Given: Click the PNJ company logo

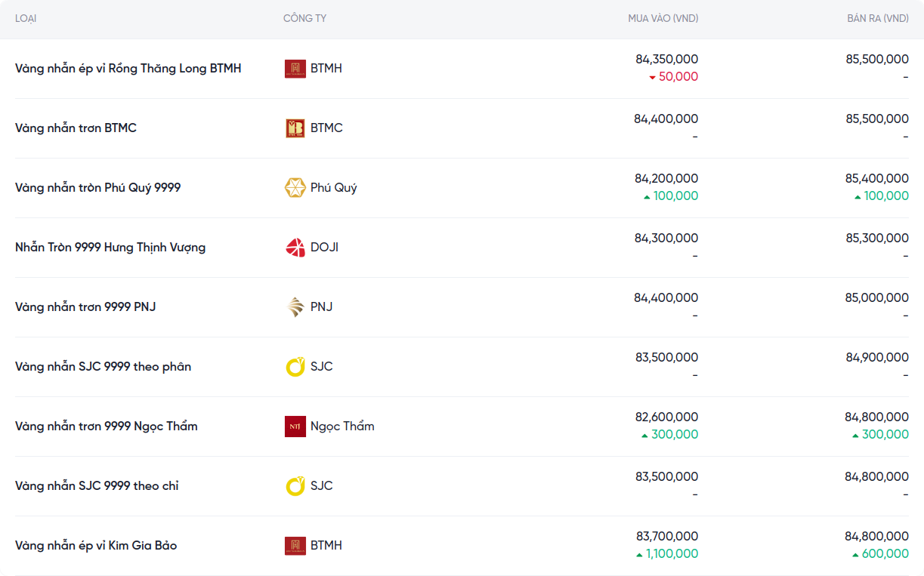Looking at the screenshot, I should click(x=295, y=307).
